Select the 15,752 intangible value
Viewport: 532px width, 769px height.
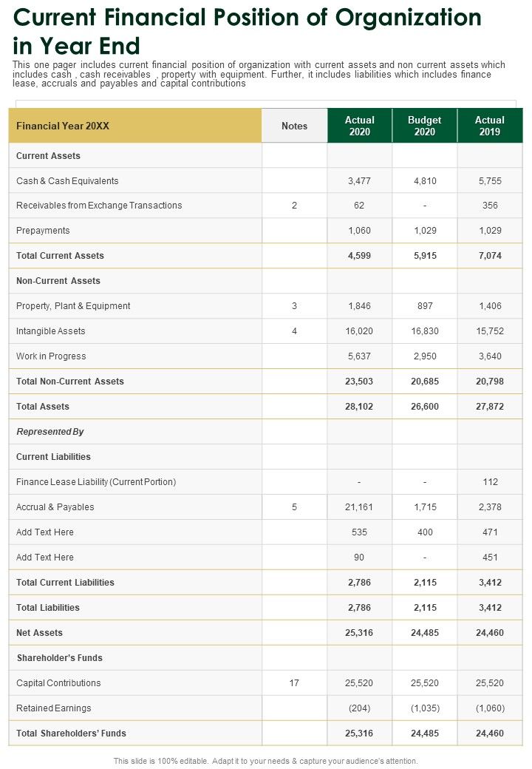click(x=490, y=331)
